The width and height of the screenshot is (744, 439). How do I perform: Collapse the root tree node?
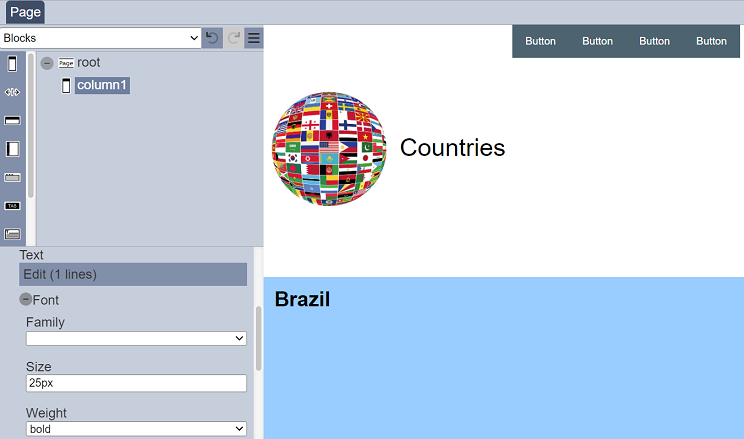[x=46, y=63]
